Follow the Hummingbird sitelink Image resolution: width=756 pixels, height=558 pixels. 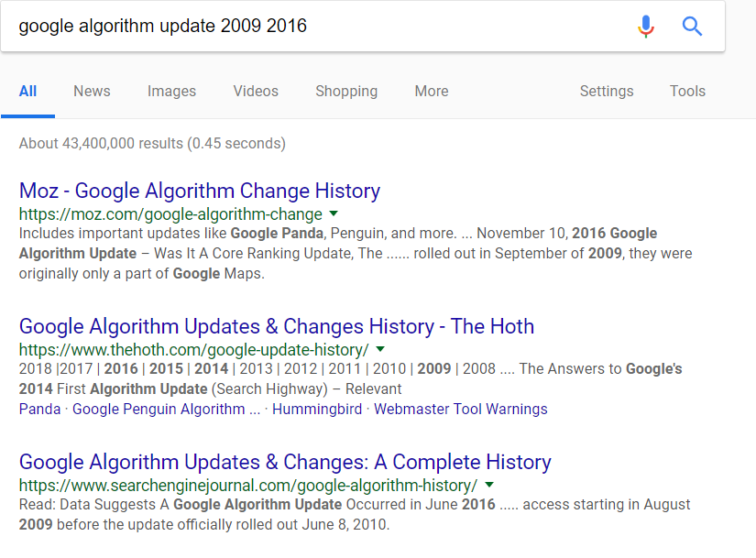click(317, 409)
